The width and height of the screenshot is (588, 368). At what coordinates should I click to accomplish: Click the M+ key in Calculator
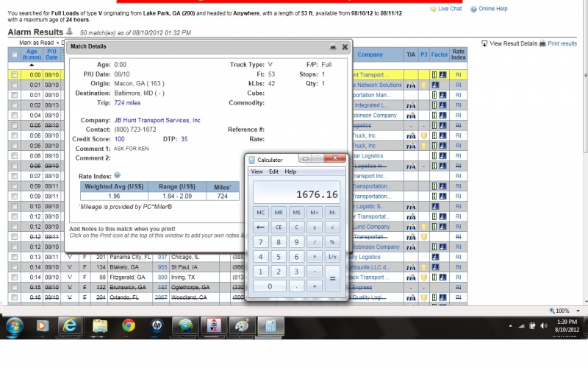click(x=315, y=213)
